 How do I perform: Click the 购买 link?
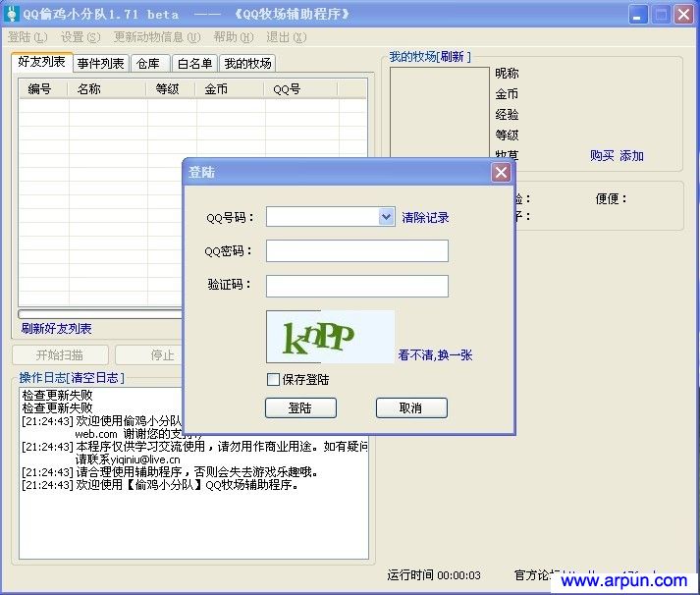click(x=602, y=155)
